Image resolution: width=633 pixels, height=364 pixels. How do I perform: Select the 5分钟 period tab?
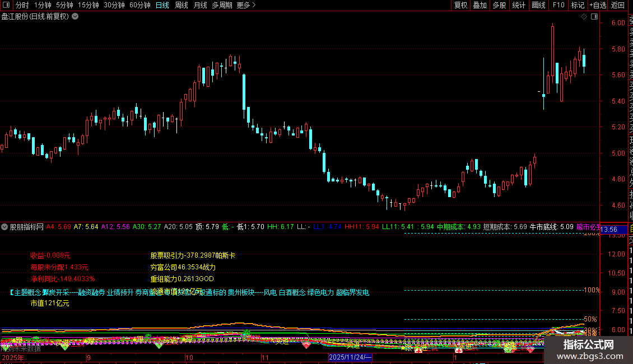pyautogui.click(x=64, y=5)
